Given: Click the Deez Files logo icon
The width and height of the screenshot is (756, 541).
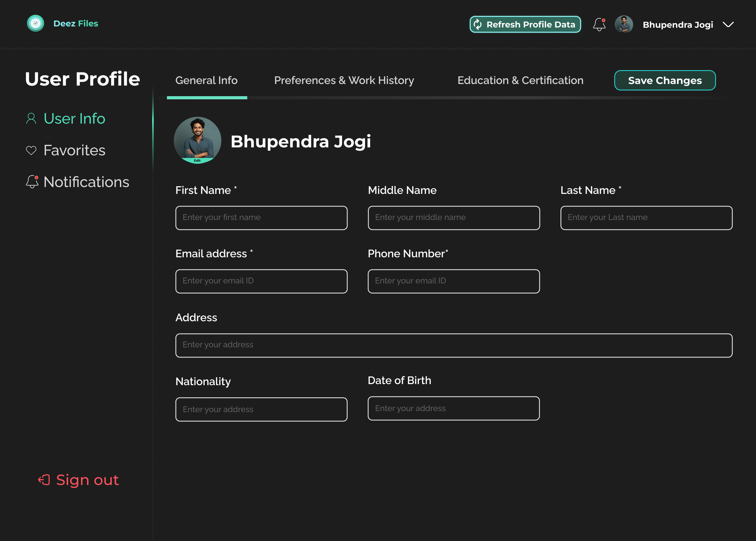Looking at the screenshot, I should tap(35, 23).
